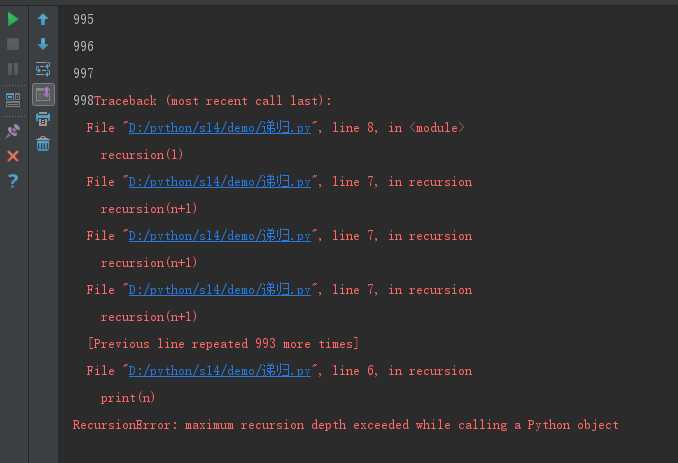Click the output line showing 996
This screenshot has height=463, width=678.
tap(84, 46)
